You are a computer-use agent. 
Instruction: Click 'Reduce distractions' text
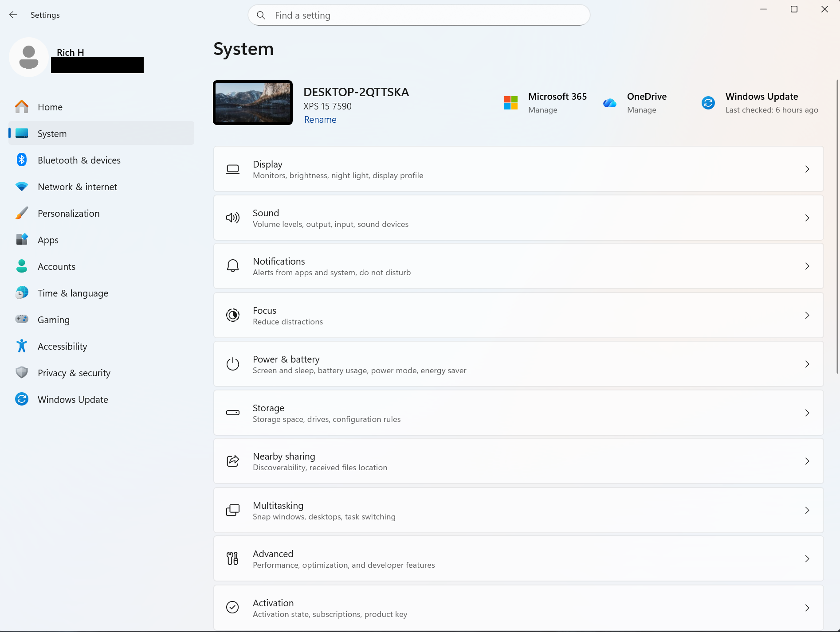(x=288, y=322)
